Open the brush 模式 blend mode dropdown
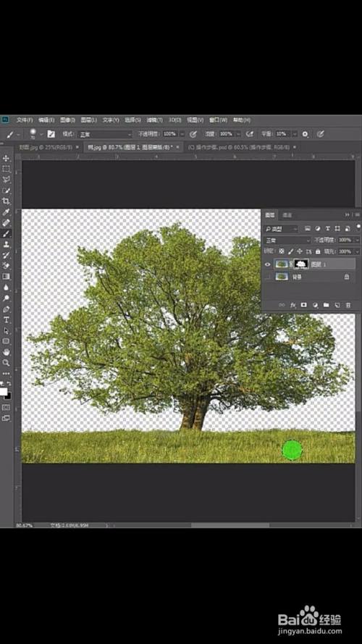 106,134
